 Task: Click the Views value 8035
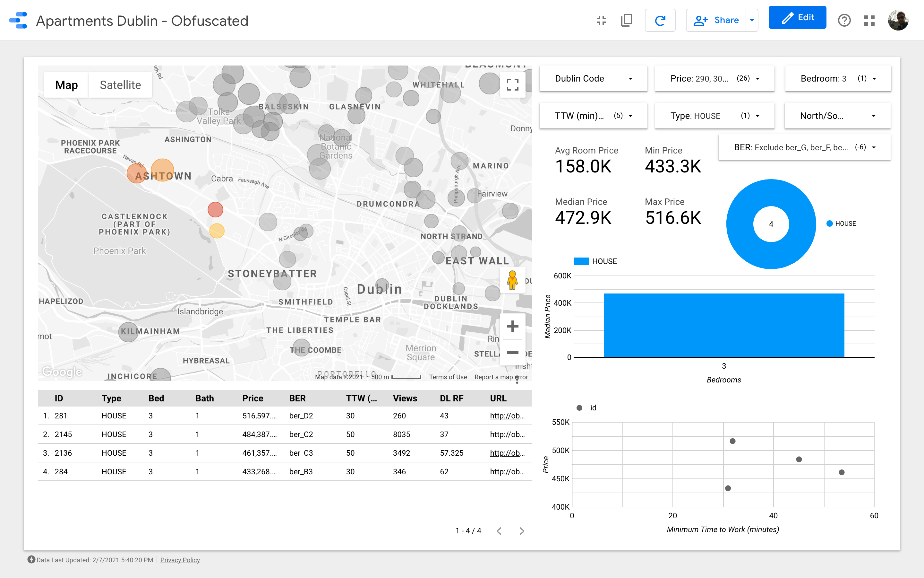tap(401, 435)
